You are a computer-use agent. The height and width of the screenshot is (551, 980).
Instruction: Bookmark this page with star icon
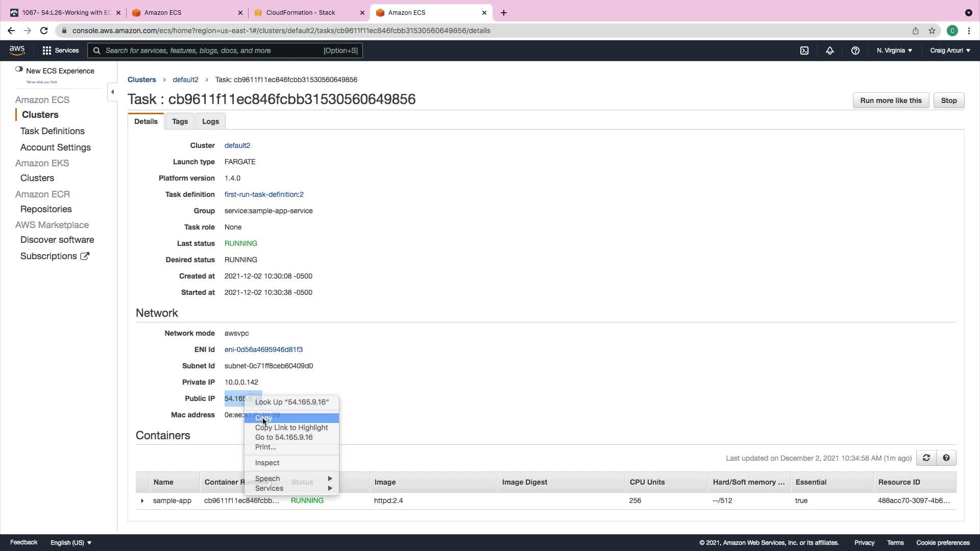[932, 31]
